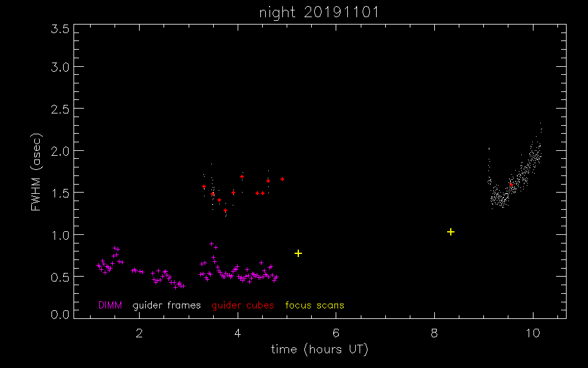Select the "guider frames" legend label
The image size is (588, 368).
tap(167, 305)
